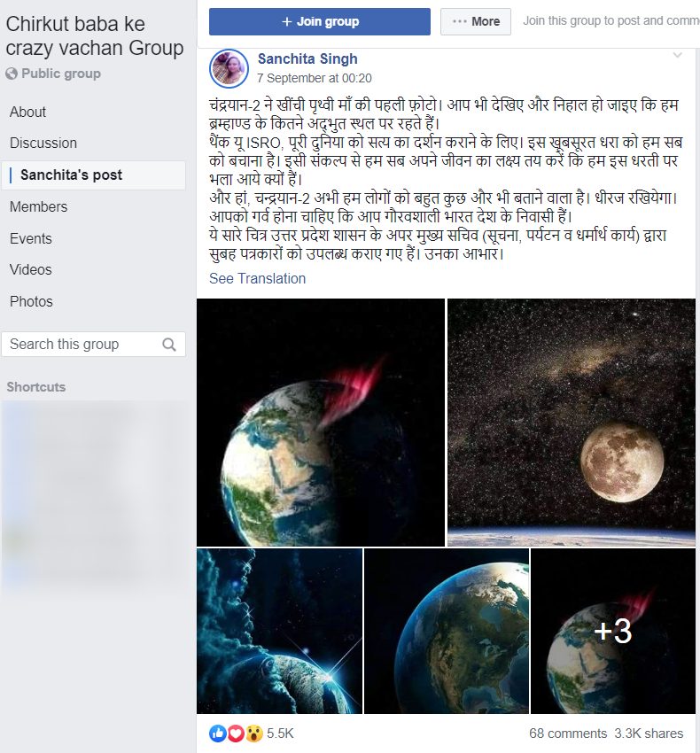Click the Like reaction icon
Screen dimensions: 700x753
click(217, 733)
